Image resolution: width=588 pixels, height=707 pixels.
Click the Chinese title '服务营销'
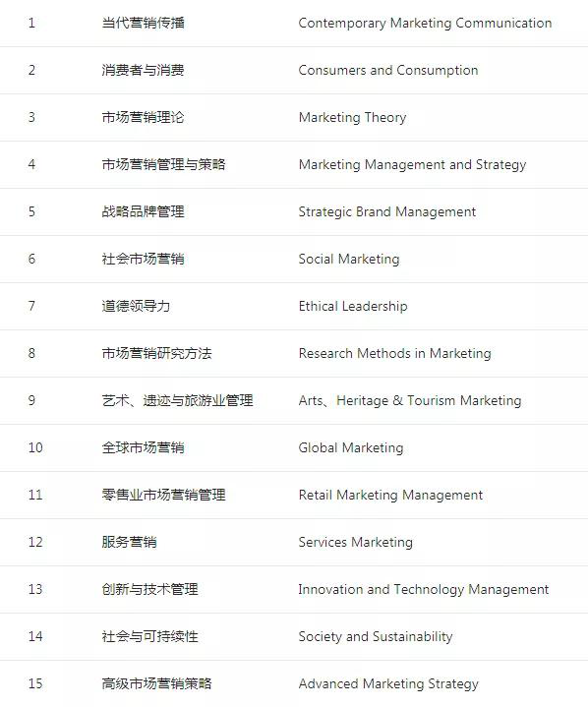coord(129,543)
